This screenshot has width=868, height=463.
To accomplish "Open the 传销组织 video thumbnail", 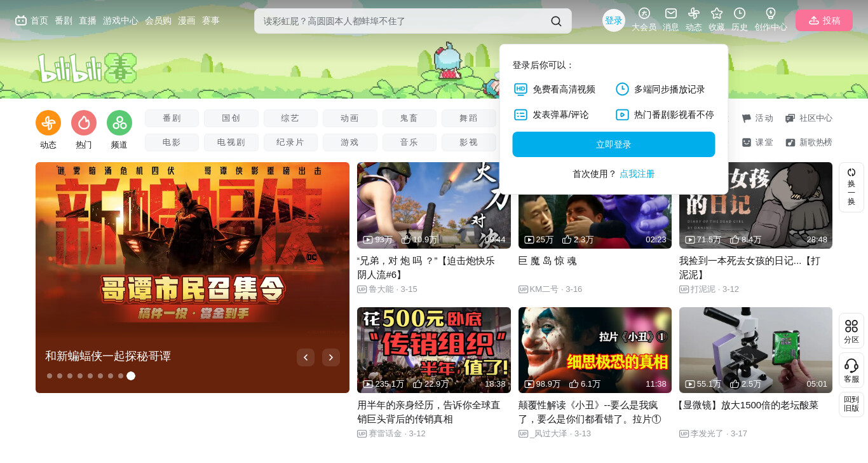I will click(x=434, y=350).
